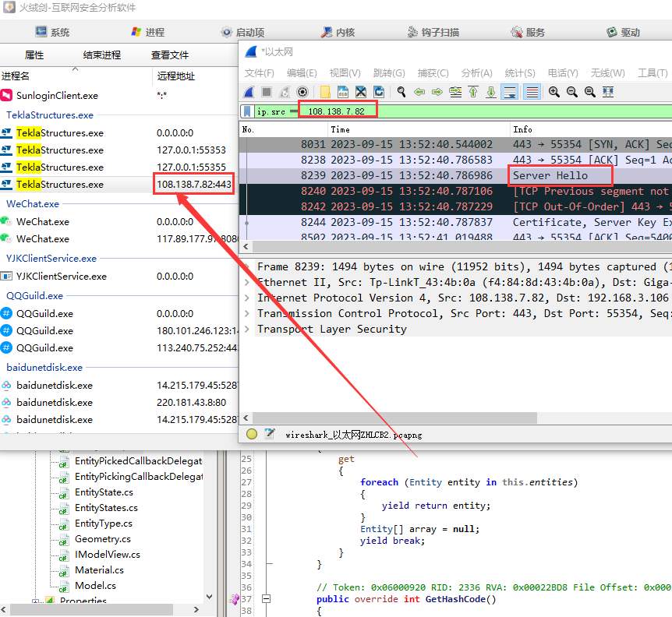This screenshot has width=672, height=617.
Task: Switch to the 驱动 tab
Action: [623, 32]
